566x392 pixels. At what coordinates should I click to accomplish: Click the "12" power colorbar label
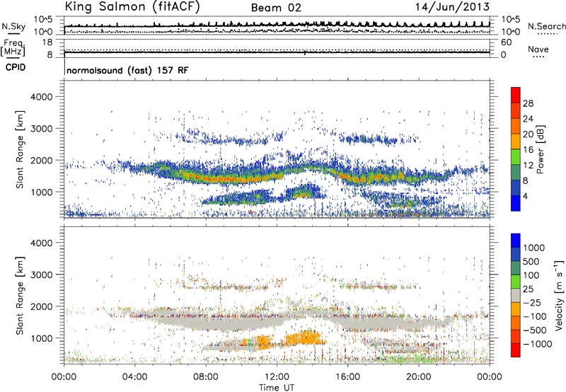click(528, 166)
